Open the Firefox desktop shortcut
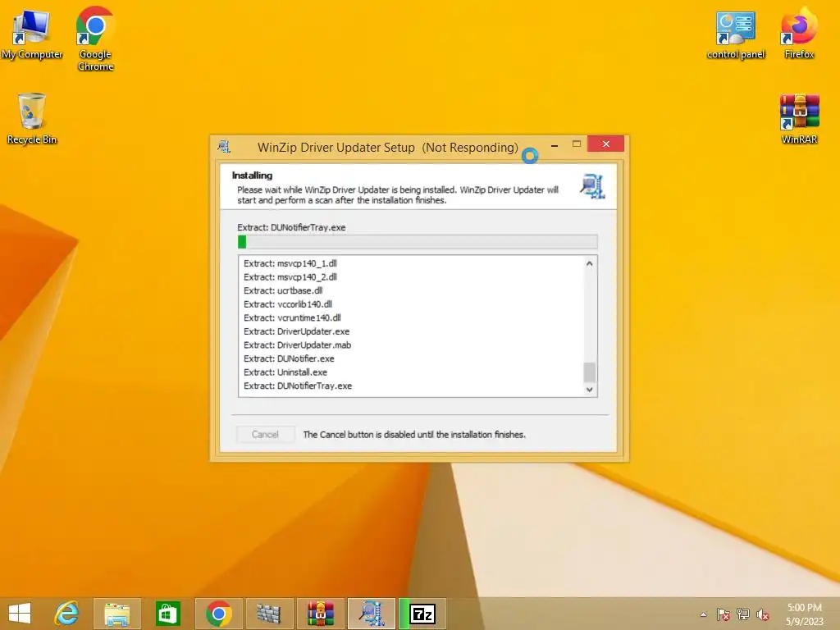Viewport: 840px width, 630px height. (799, 33)
